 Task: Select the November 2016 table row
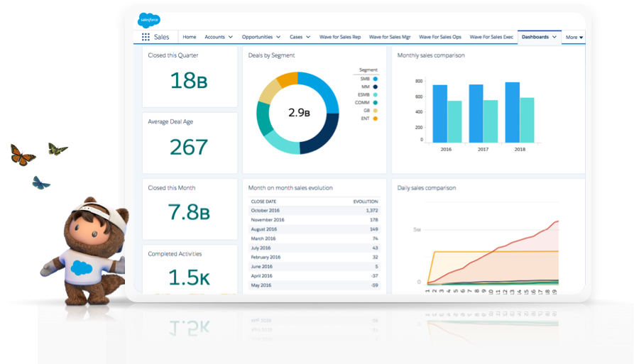(315, 220)
